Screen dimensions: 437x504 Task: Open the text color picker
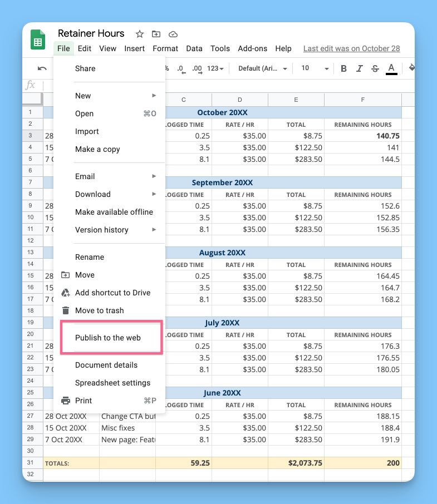click(391, 69)
